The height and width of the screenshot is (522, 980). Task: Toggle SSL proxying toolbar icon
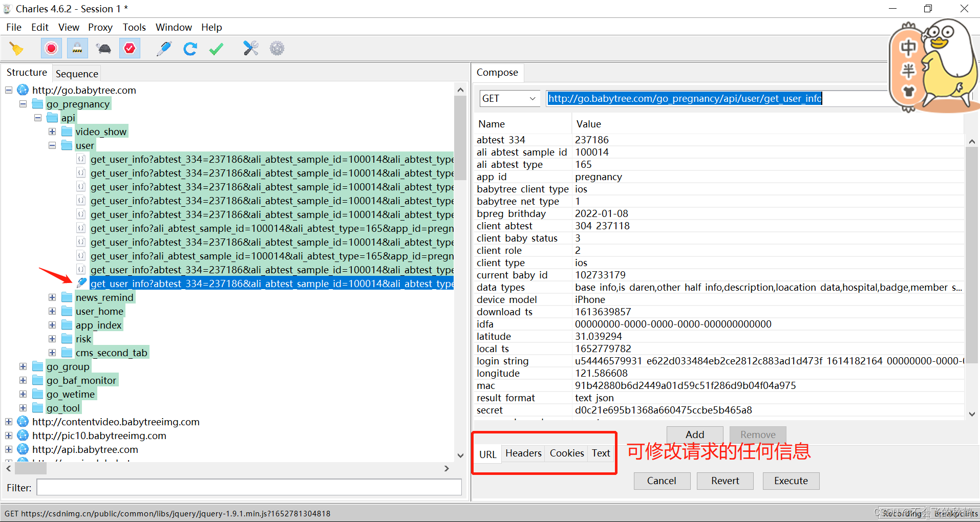click(x=77, y=49)
